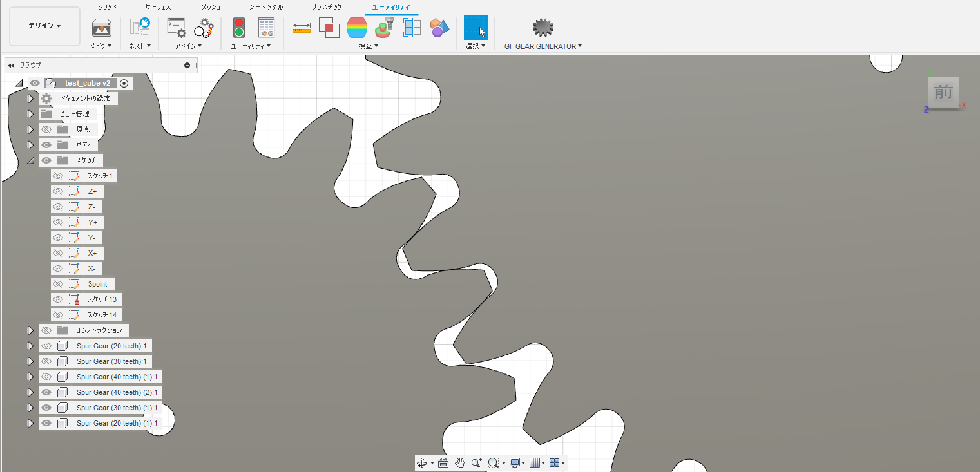
Task: Toggle visibility eye of test_cube v2
Action: click(x=35, y=83)
